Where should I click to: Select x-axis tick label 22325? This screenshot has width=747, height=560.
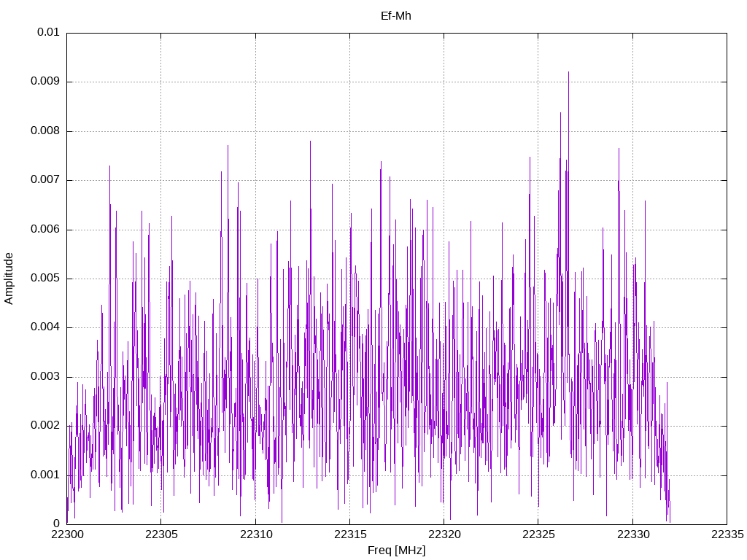[538, 534]
